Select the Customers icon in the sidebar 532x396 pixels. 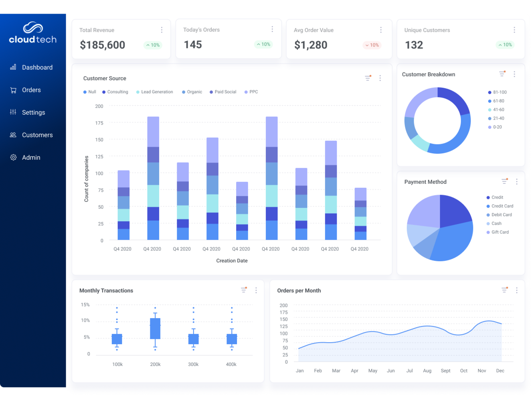point(13,135)
